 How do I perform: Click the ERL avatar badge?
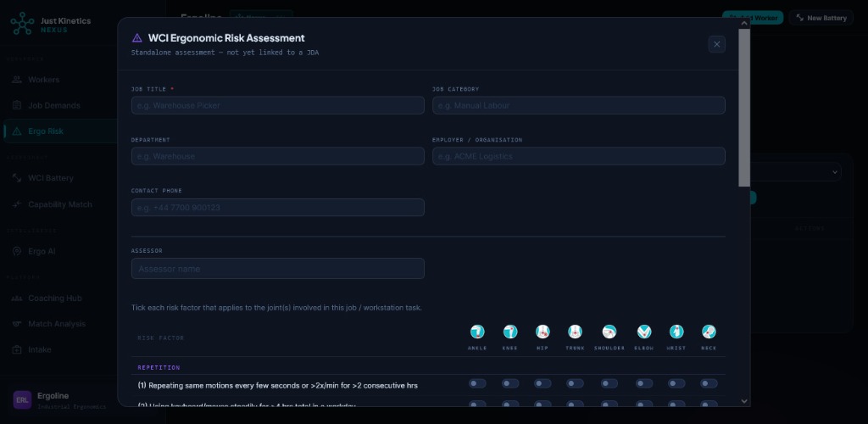22,399
